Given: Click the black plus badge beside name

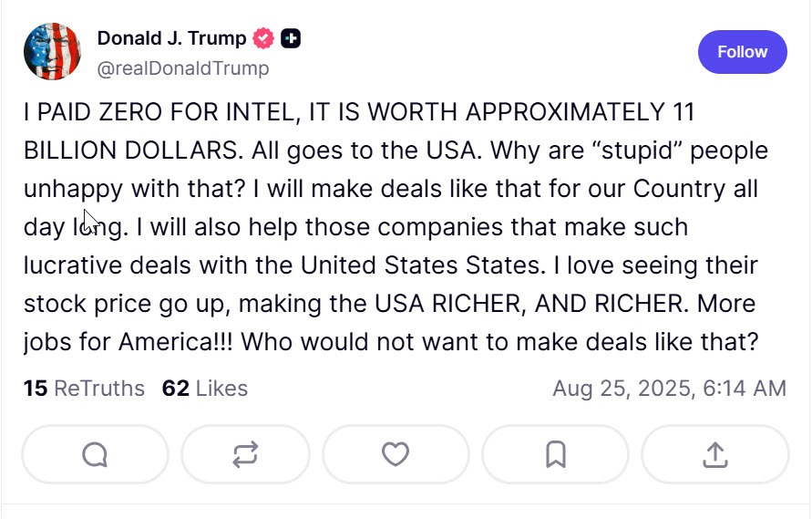Looking at the screenshot, I should [291, 38].
